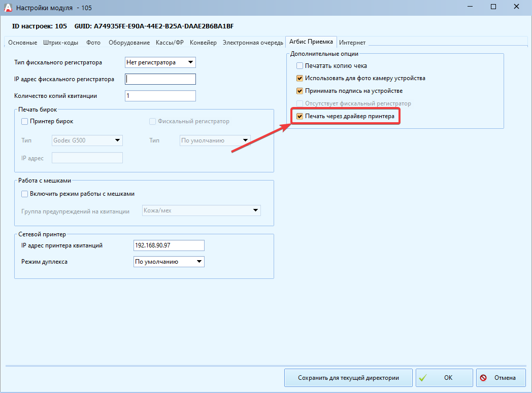Click the IP адрес фискального регистратора field
Image resolution: width=532 pixels, height=393 pixels.
160,79
